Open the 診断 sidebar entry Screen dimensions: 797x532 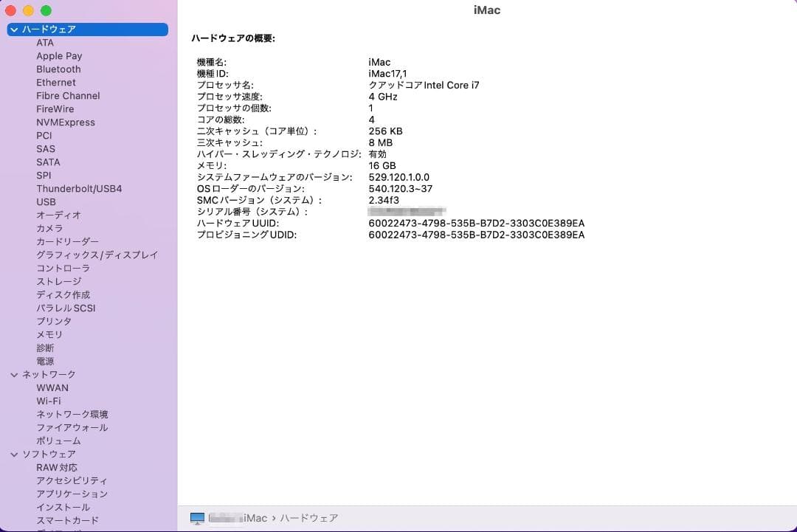pos(45,348)
